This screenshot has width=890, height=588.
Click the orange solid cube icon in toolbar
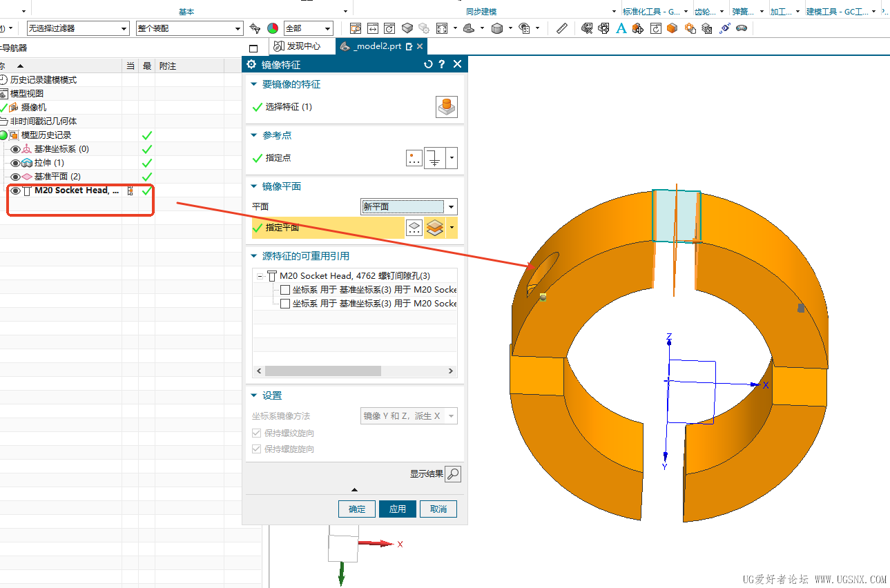pos(672,28)
